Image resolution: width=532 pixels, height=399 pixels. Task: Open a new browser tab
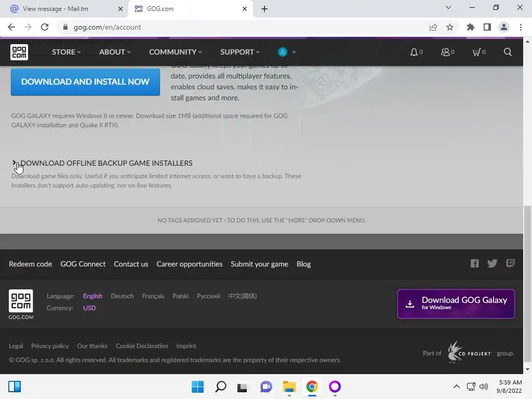[264, 9]
